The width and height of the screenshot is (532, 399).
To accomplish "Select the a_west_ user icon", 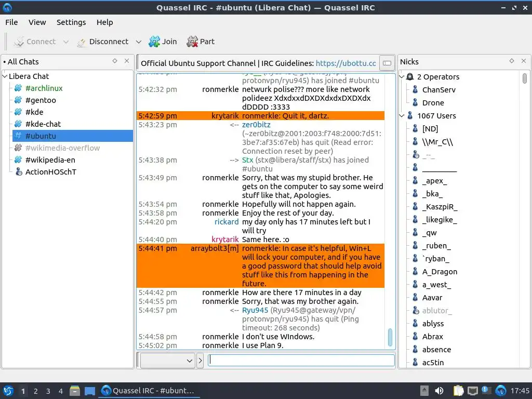I will click(x=415, y=285).
